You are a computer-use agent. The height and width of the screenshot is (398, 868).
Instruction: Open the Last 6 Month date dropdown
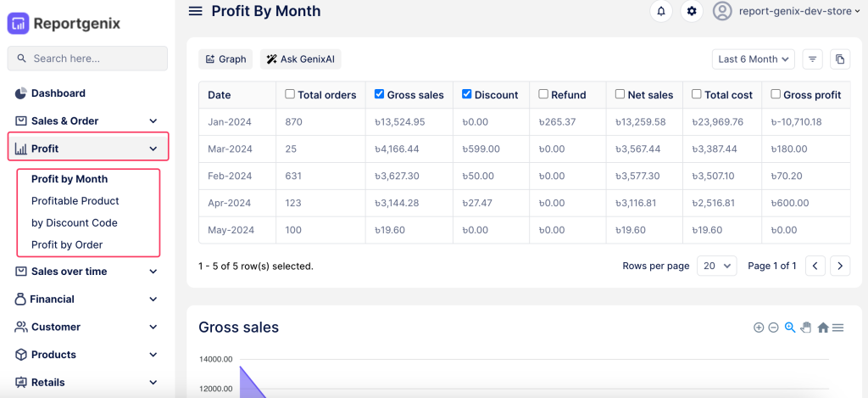point(753,59)
